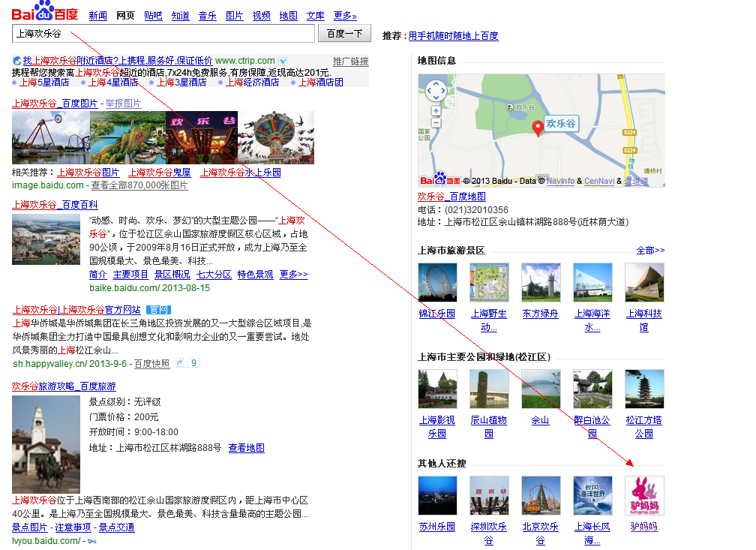Open the 东方绿舟 thumbnail
Image resolution: width=756 pixels, height=550 pixels.
tap(541, 282)
